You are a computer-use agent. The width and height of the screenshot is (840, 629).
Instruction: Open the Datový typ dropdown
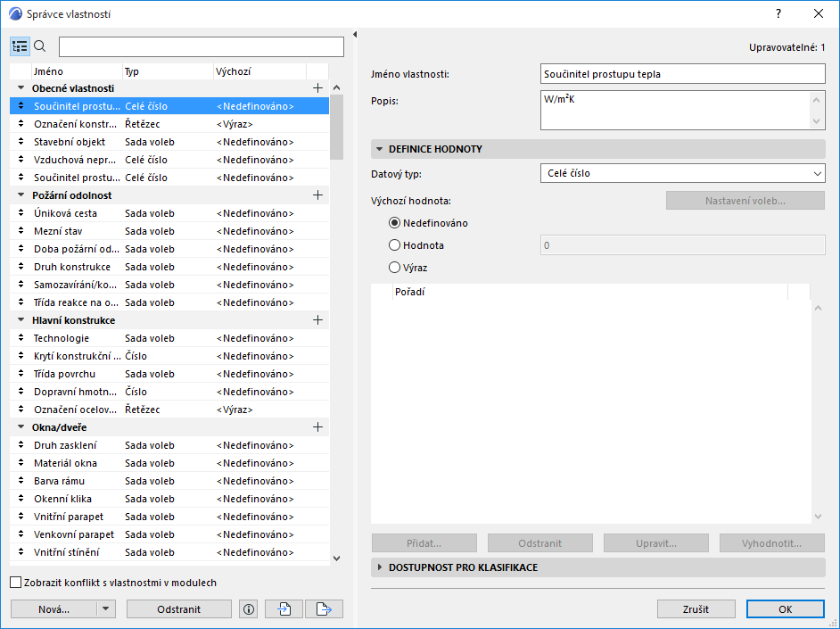pyautogui.click(x=682, y=173)
